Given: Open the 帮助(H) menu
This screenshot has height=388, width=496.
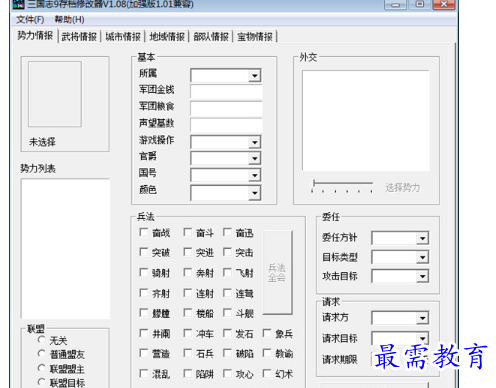Looking at the screenshot, I should [69, 20].
